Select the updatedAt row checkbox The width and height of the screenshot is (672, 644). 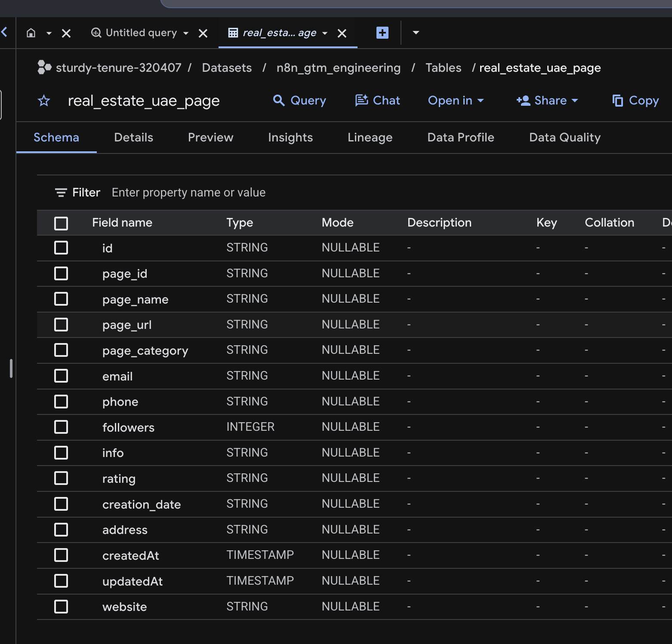pos(61,581)
